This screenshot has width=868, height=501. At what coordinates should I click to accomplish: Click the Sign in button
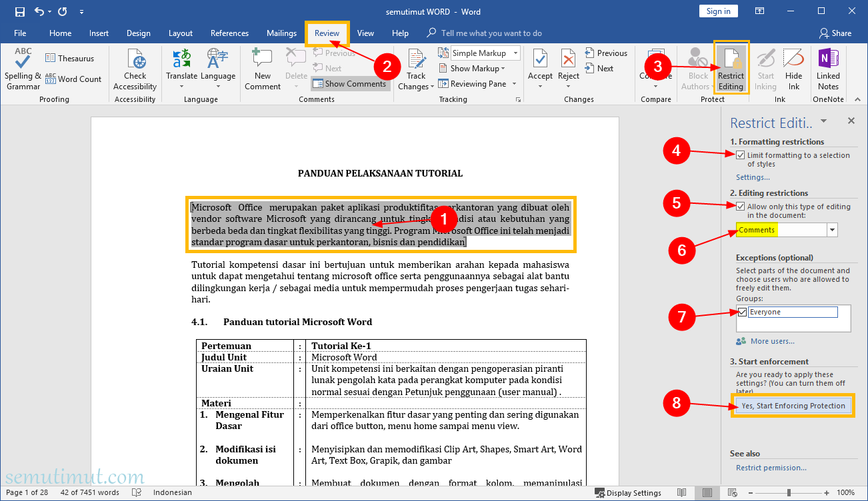(718, 11)
